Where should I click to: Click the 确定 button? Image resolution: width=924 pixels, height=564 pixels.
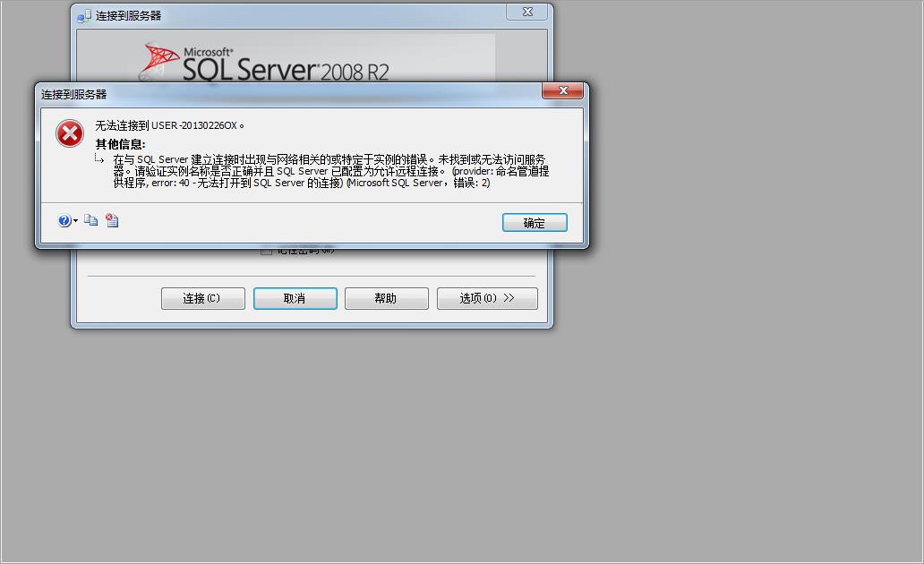(x=535, y=223)
